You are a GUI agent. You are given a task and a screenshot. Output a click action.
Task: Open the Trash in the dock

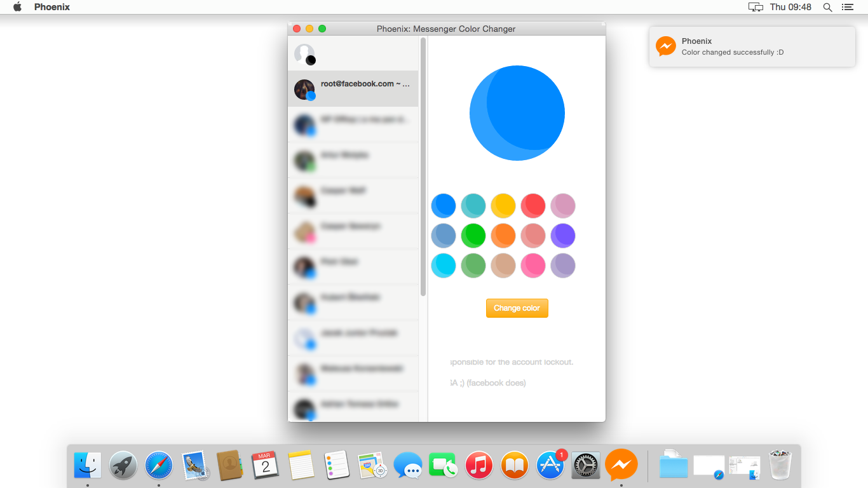click(780, 464)
